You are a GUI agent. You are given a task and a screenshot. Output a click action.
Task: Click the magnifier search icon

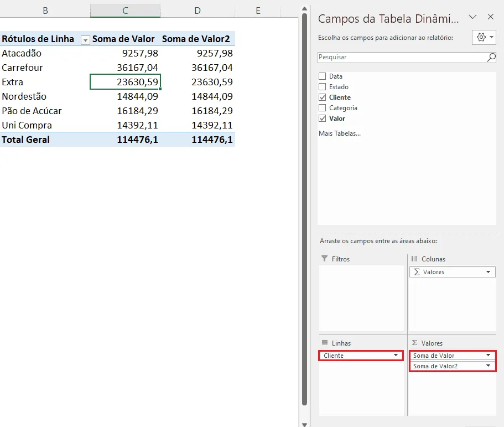491,58
